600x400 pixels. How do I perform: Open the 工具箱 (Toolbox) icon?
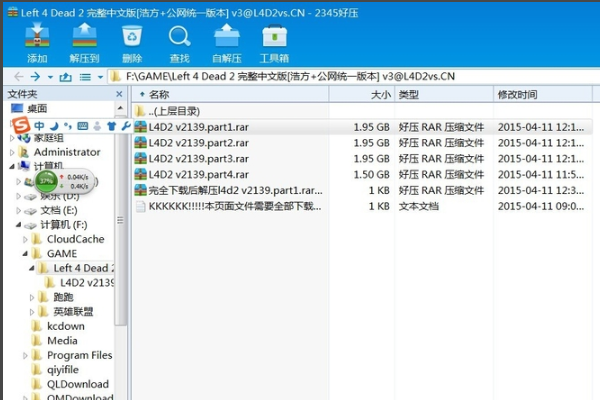[274, 42]
